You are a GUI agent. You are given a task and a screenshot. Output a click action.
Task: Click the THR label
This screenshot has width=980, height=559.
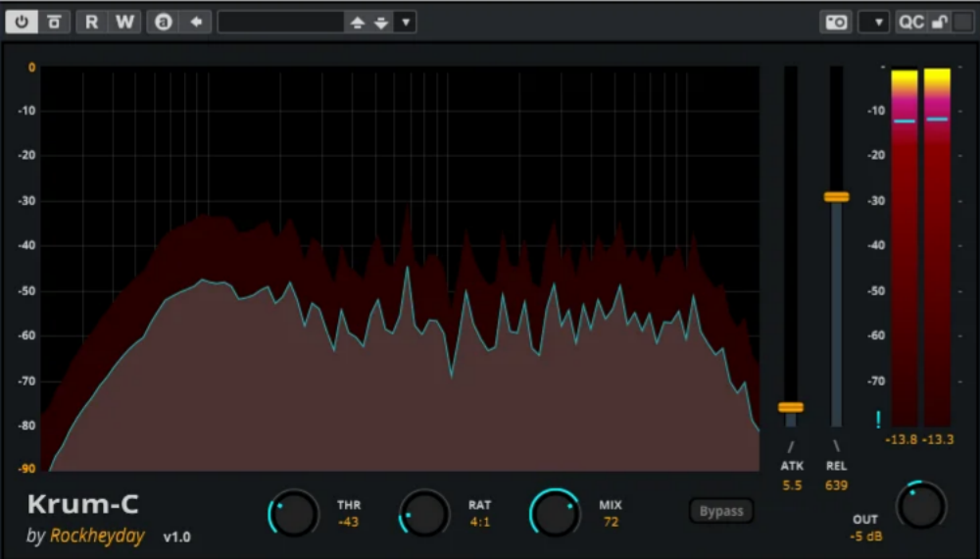point(349,505)
